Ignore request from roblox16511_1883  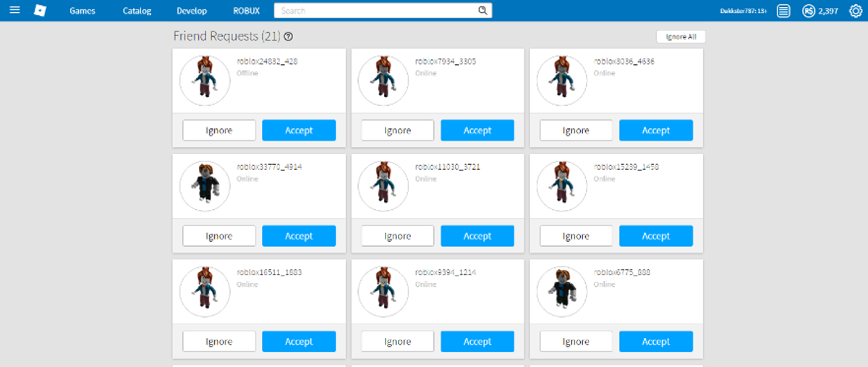(x=219, y=342)
